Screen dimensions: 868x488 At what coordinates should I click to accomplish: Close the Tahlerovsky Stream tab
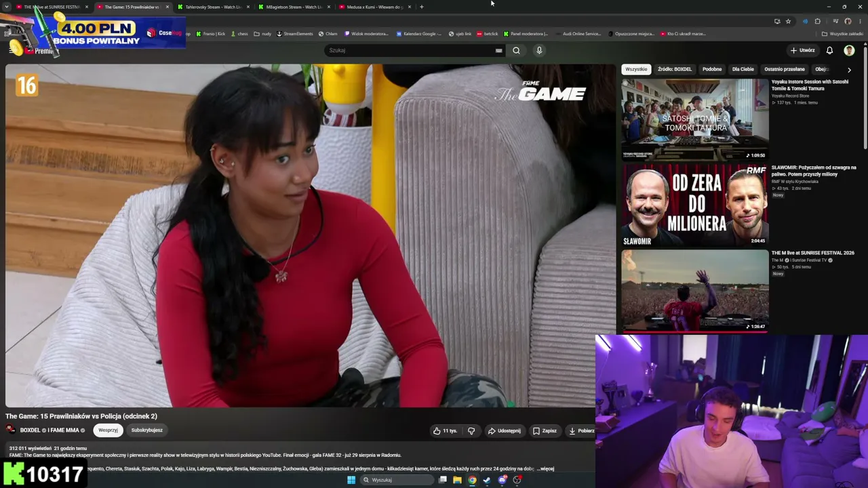[x=248, y=7]
